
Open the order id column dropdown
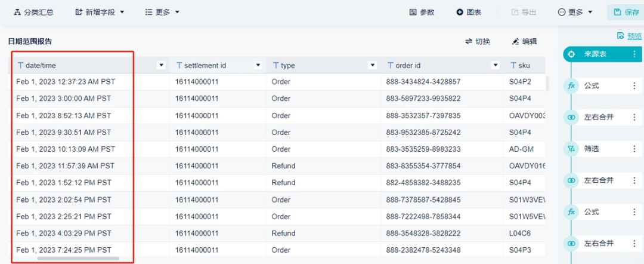coord(495,65)
